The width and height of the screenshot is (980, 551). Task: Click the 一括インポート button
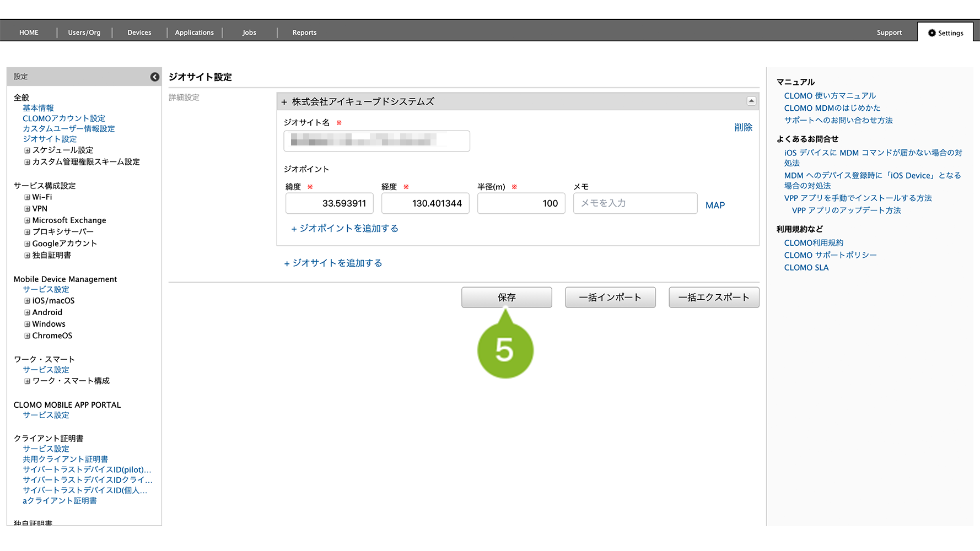[610, 298]
